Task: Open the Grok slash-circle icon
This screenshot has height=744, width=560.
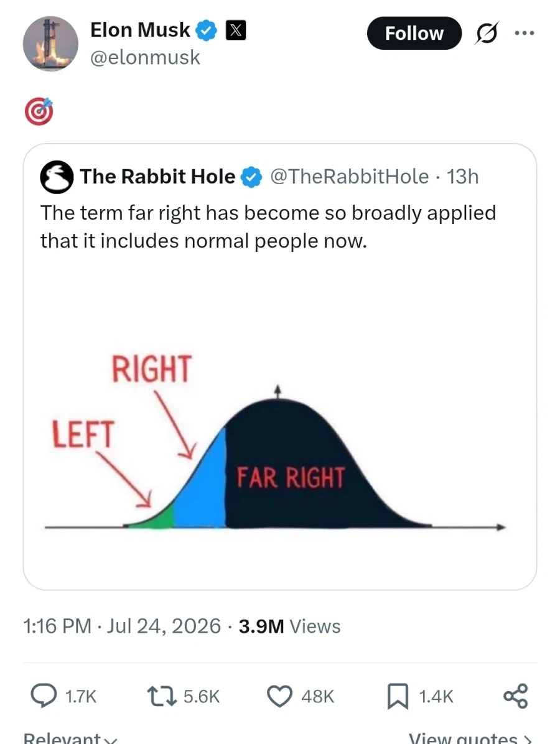Action: click(x=487, y=33)
